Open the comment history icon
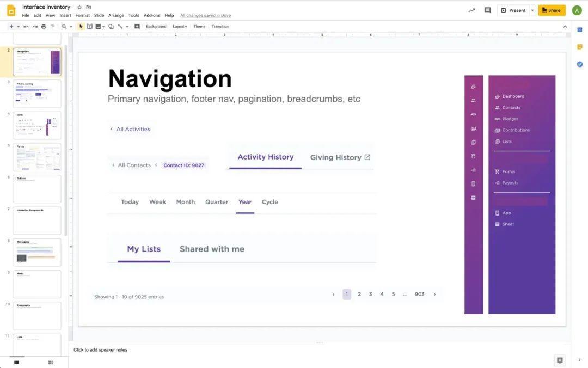Viewport: 588px width, 368px height. [x=487, y=10]
